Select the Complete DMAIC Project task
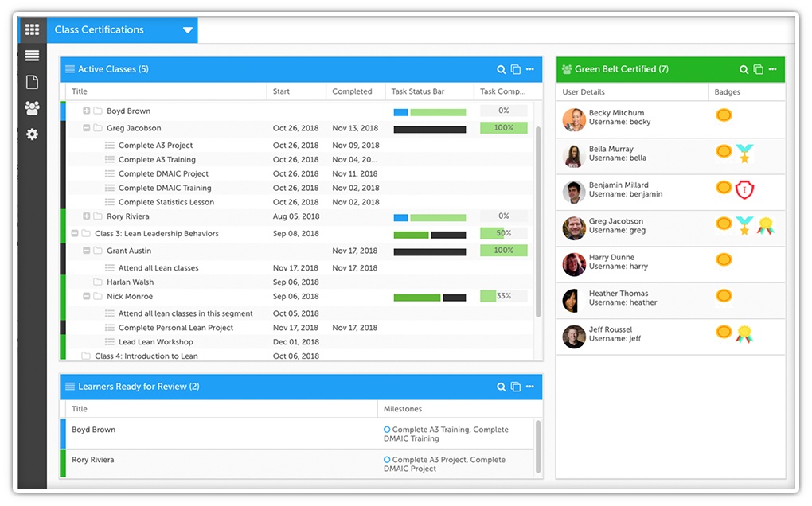 (x=163, y=173)
